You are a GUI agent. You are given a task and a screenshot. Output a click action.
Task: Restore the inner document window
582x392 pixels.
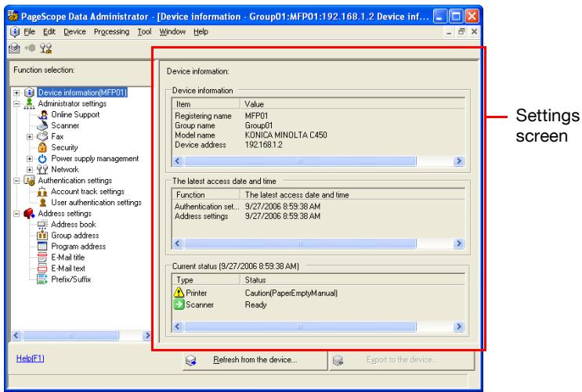tap(461, 32)
